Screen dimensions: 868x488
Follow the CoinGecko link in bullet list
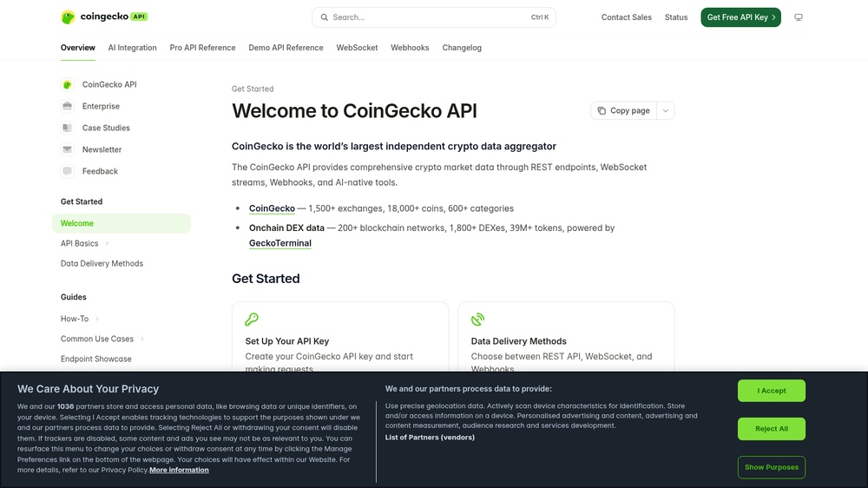click(272, 208)
